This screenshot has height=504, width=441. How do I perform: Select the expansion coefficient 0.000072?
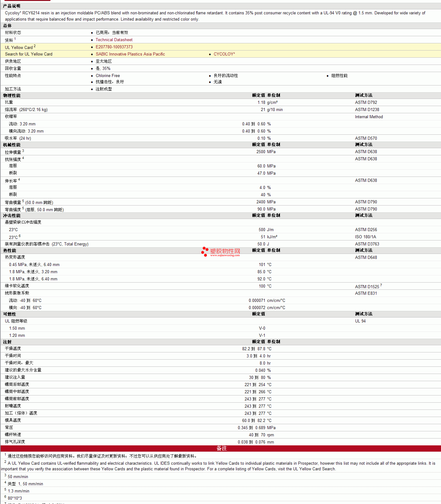(x=257, y=308)
